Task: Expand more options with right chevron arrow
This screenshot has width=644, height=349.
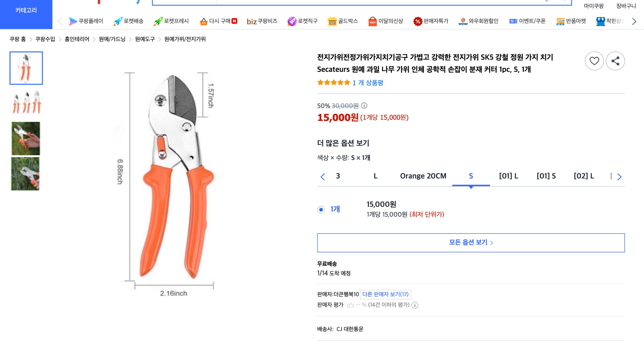Action: [619, 176]
